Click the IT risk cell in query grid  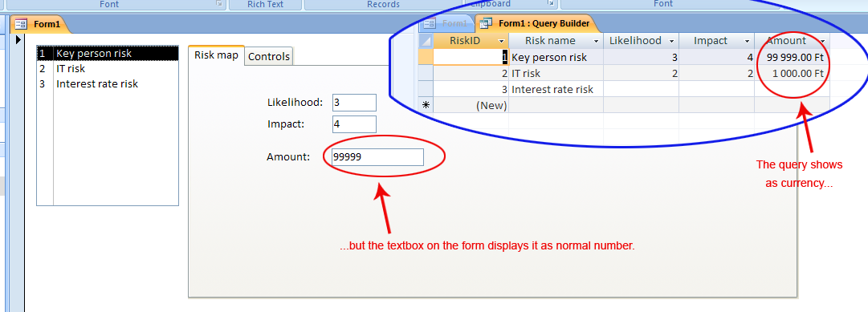pyautogui.click(x=556, y=73)
